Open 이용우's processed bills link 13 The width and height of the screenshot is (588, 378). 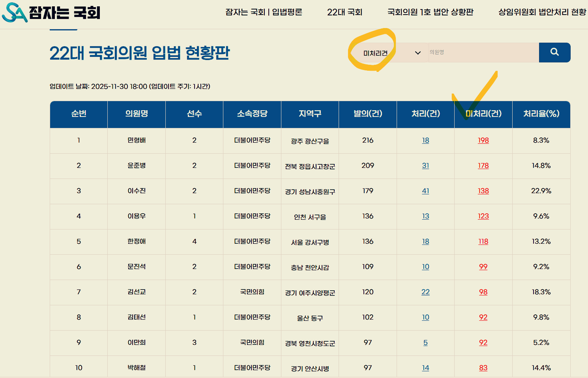[x=425, y=216]
